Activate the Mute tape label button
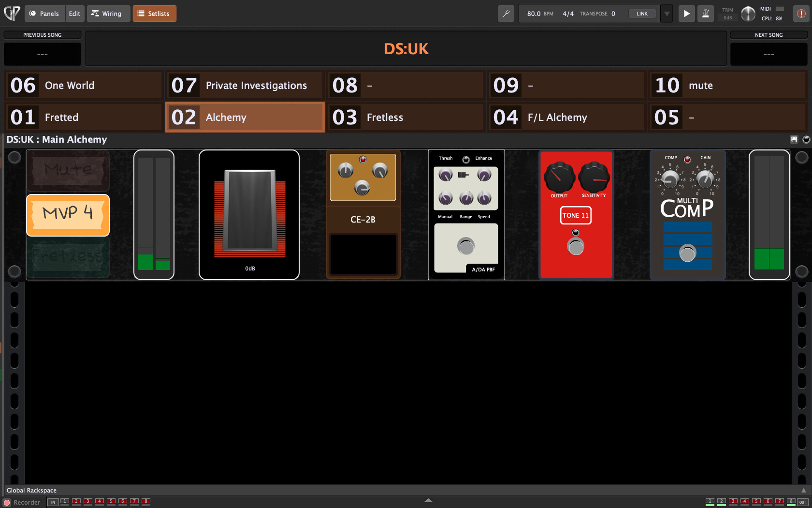812x508 pixels. tap(68, 170)
